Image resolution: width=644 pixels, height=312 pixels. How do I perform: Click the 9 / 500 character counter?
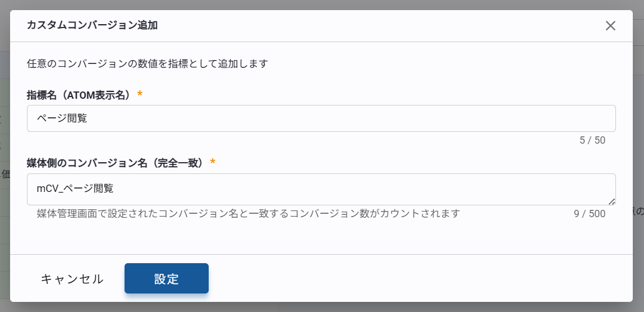(x=589, y=214)
